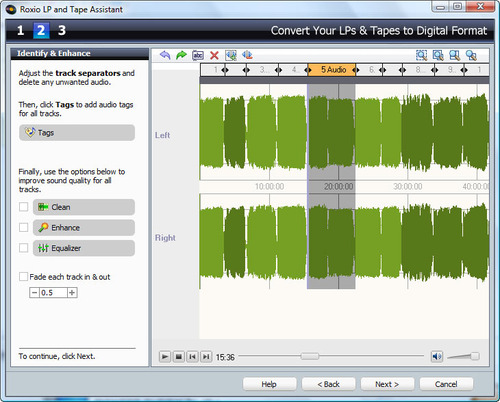The image size is (500, 402).
Task: Click the selected region in Left channel waveform
Action: click(331, 132)
